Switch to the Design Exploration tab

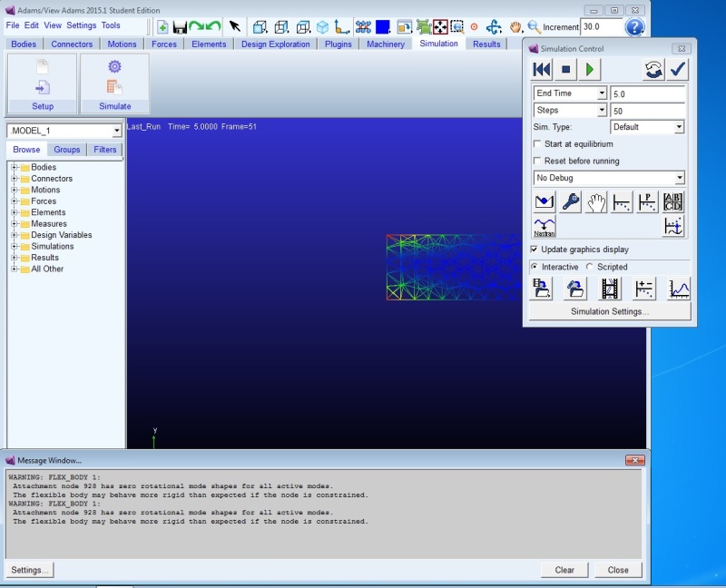coord(276,44)
